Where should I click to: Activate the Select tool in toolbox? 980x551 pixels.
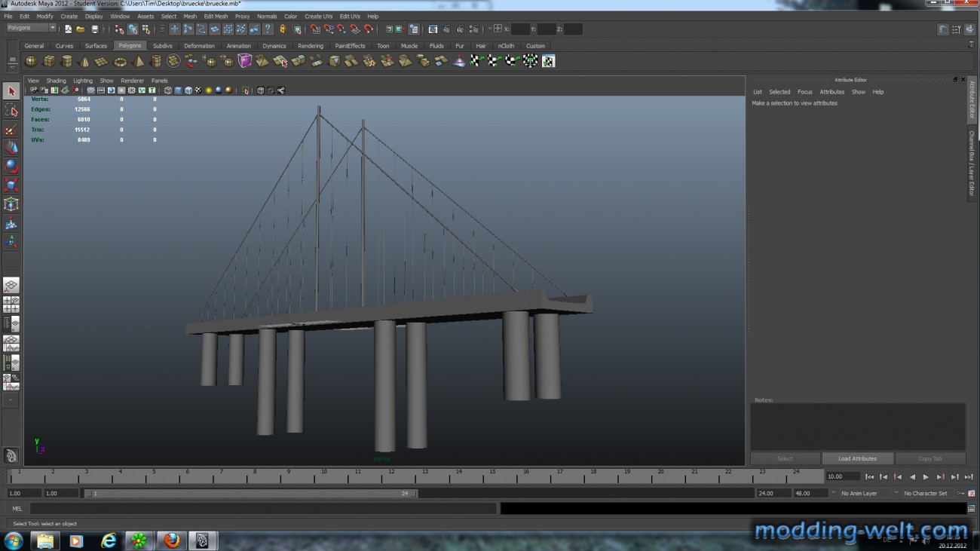click(11, 91)
